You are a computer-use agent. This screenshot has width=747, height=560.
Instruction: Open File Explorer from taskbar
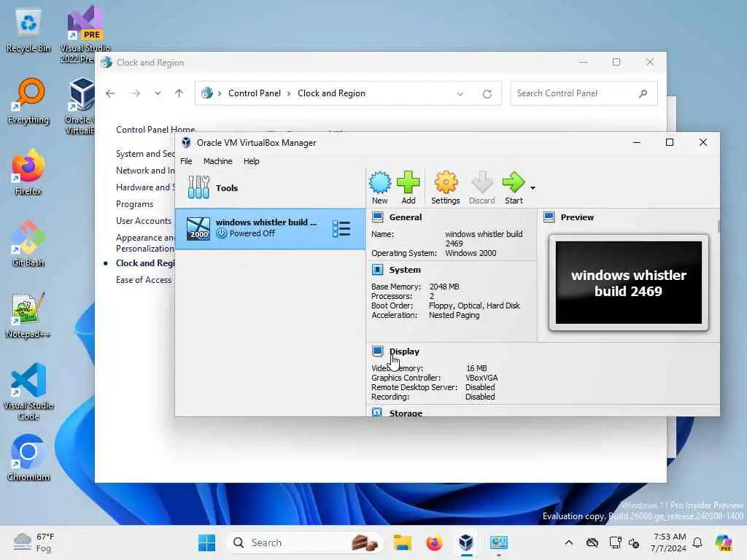coord(402,542)
